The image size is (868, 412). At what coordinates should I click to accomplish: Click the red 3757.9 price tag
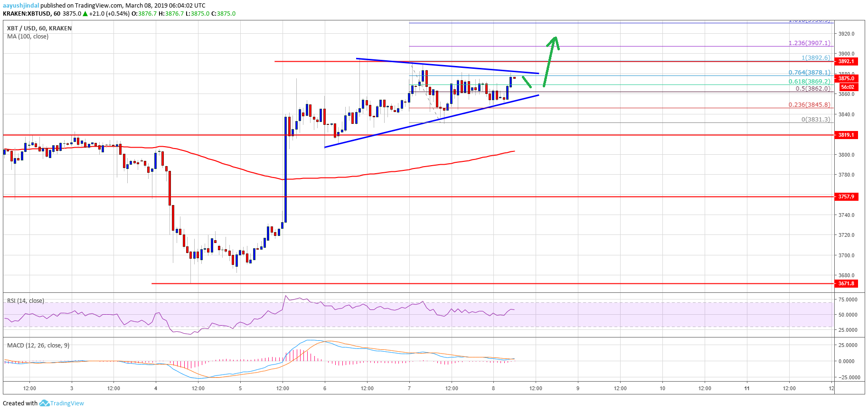[846, 197]
